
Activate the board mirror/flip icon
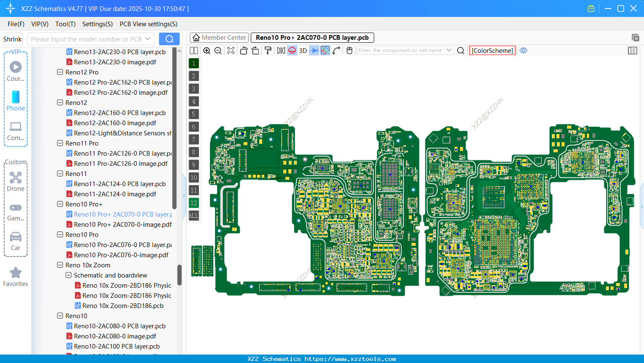click(x=280, y=50)
